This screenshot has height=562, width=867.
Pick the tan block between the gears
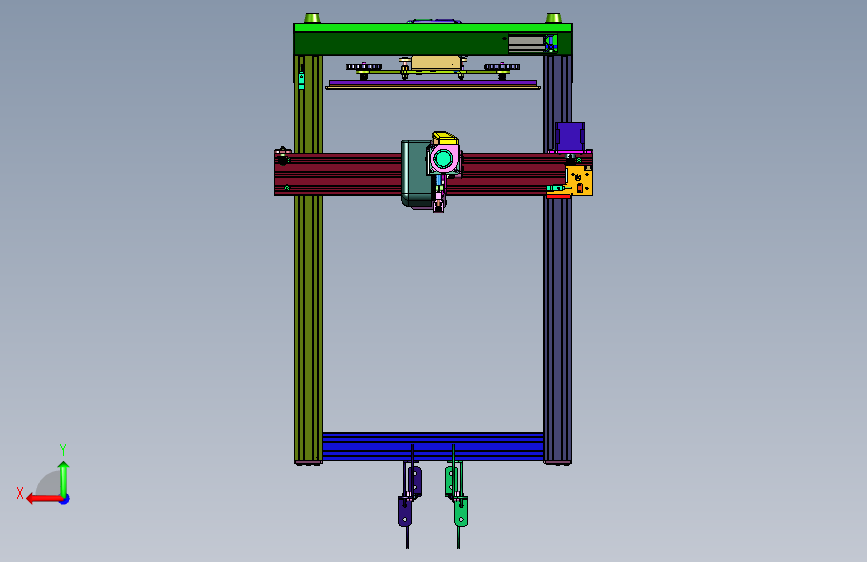point(436,63)
